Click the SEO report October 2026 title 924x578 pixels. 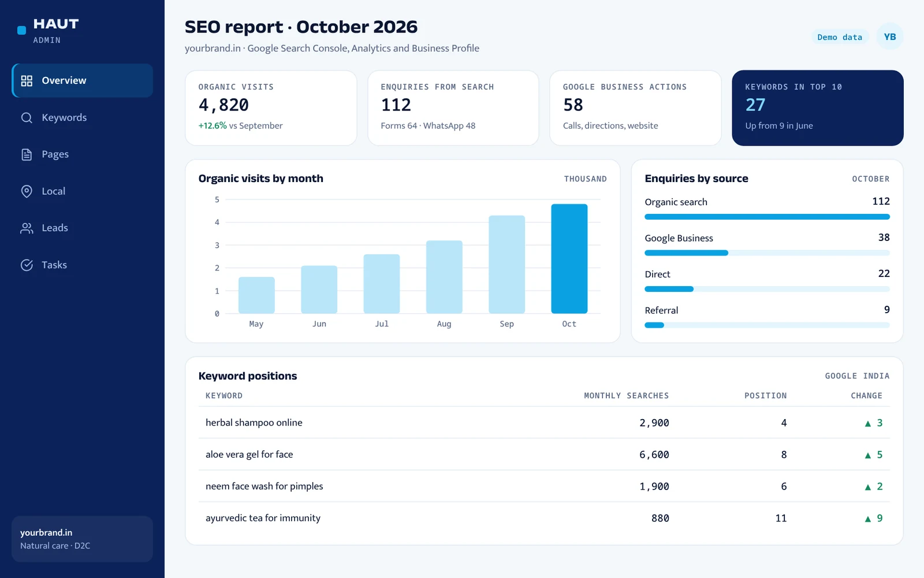tap(301, 27)
